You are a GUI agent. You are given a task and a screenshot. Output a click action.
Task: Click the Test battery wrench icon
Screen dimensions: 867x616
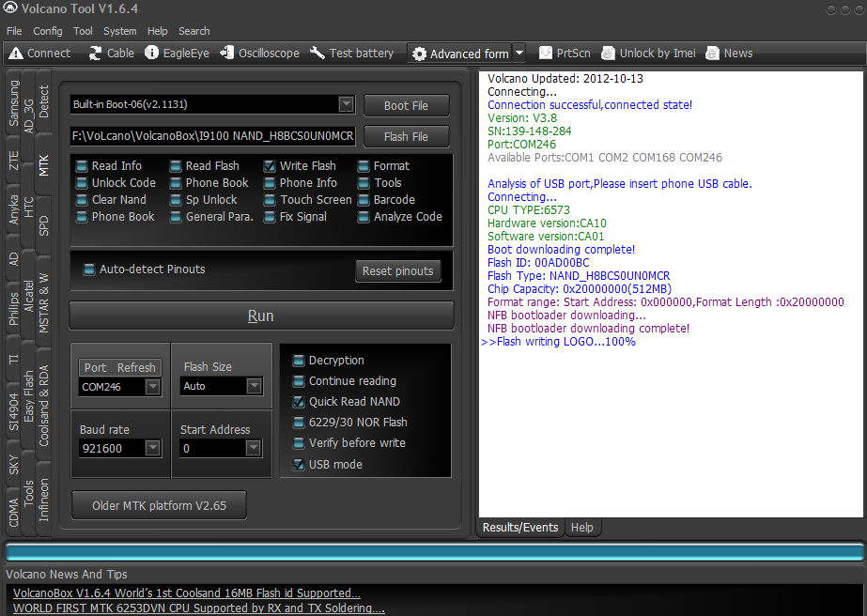click(x=317, y=53)
